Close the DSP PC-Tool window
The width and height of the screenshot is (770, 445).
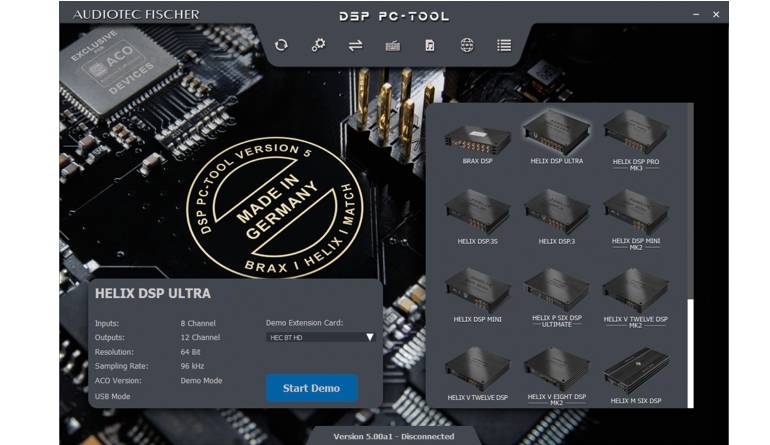[x=716, y=14]
